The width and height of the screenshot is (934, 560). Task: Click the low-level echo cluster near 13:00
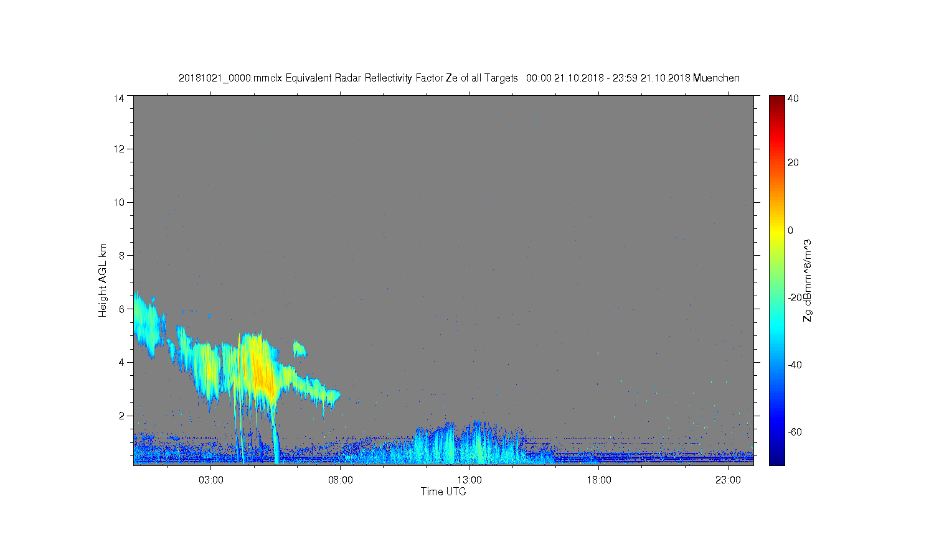(477, 443)
